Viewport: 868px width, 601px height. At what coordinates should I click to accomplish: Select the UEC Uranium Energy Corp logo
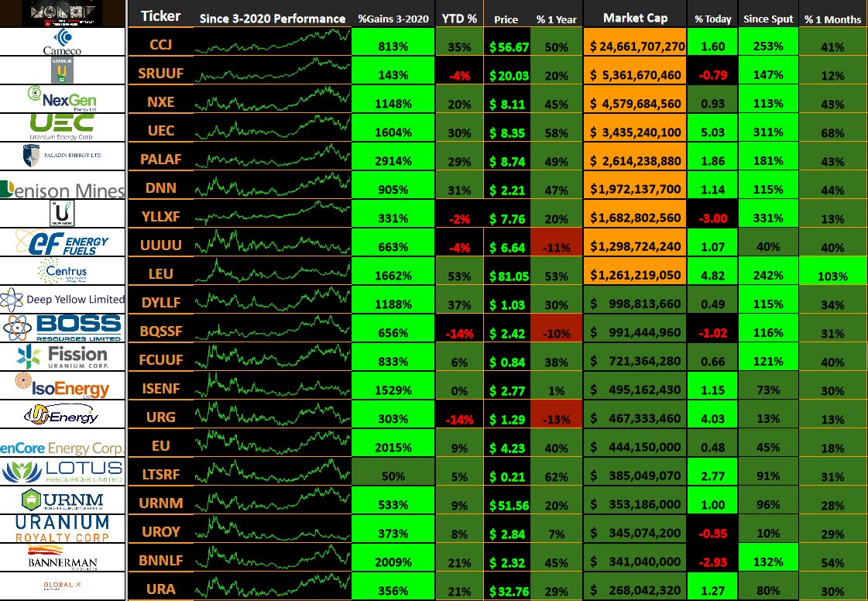coord(61,127)
